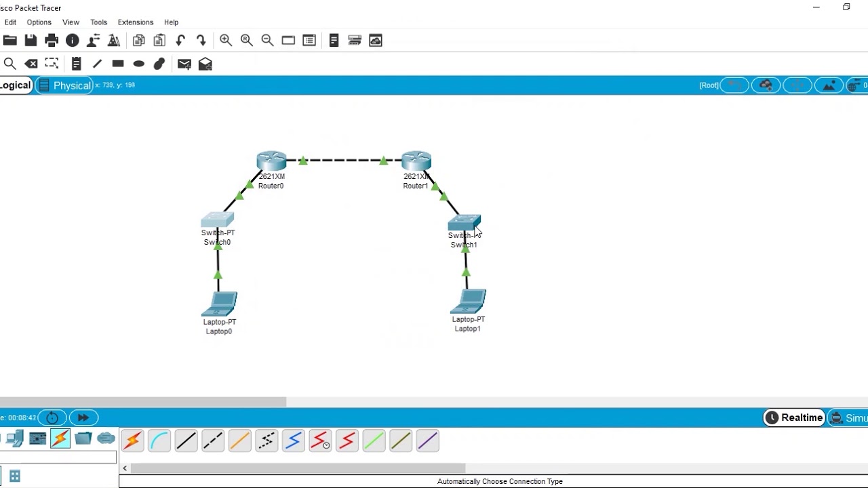The height and width of the screenshot is (488, 868).
Task: Open Laptop0 on the canvas
Action: pyautogui.click(x=219, y=304)
